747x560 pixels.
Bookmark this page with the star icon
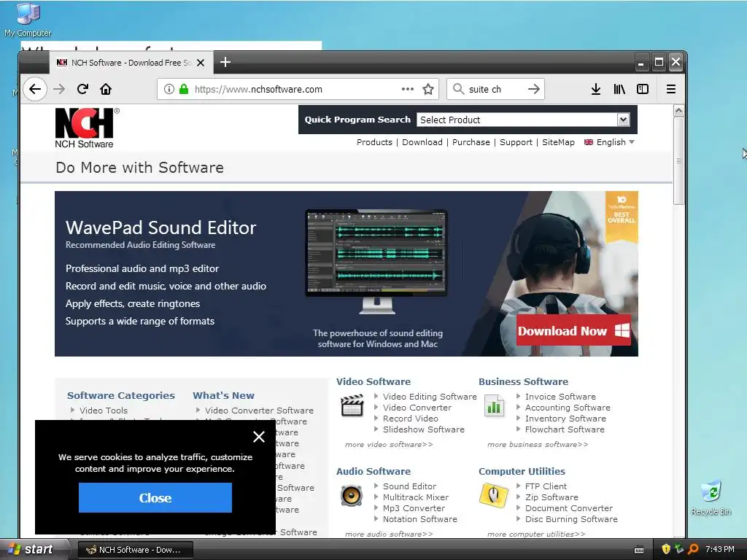click(428, 89)
